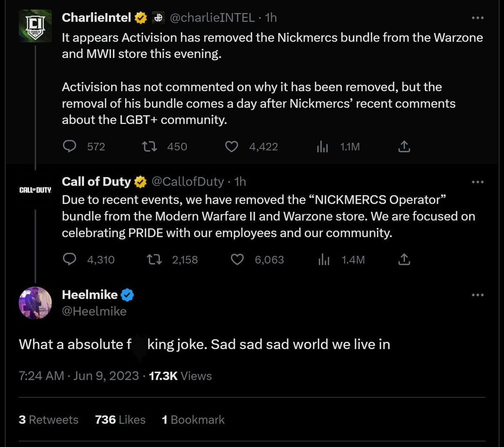Like the Call of Duty tweet
The height and width of the screenshot is (447, 504).
[237, 260]
